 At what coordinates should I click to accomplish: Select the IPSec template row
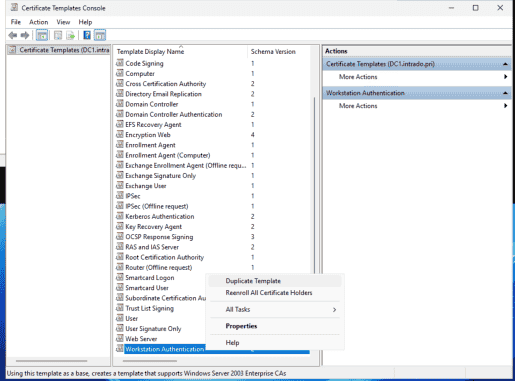point(212,196)
